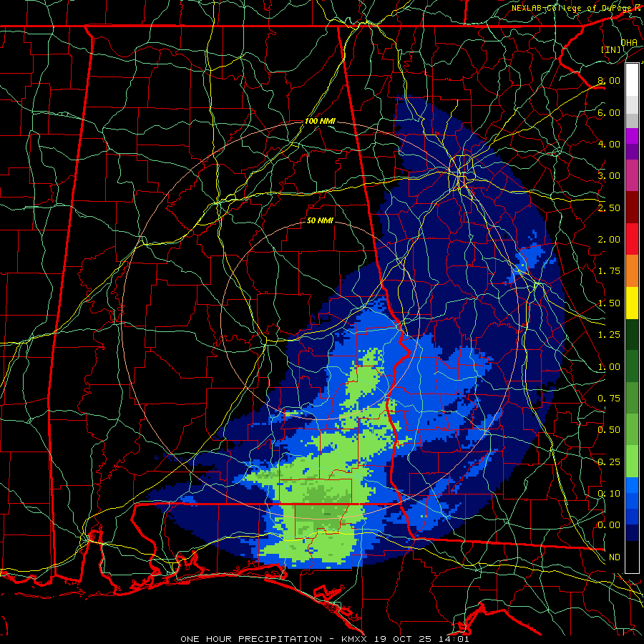Click the yellow legend color swatch

tap(632, 303)
